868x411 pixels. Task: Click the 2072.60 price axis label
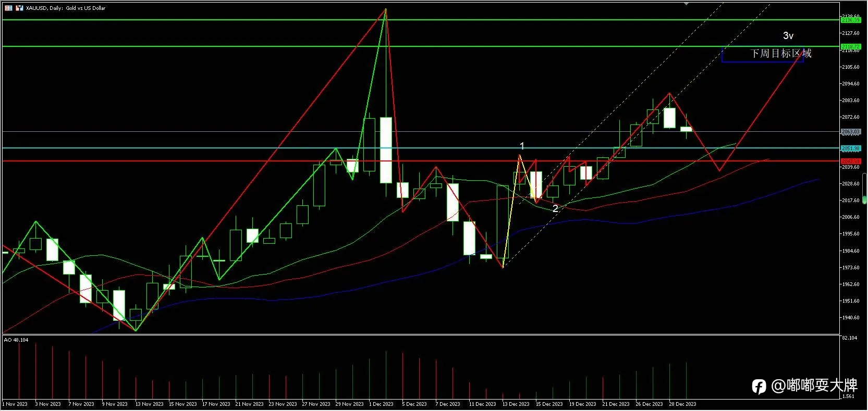point(850,117)
